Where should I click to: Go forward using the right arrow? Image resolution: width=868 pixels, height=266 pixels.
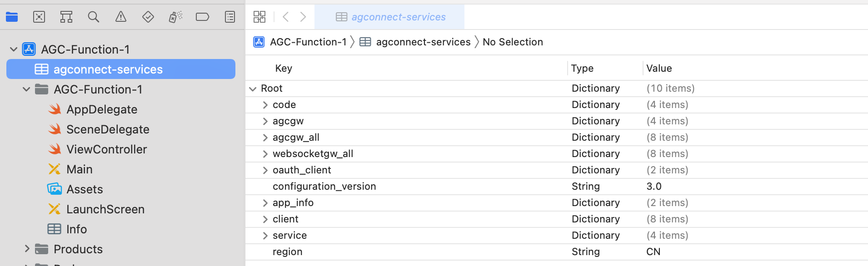pos(303,17)
